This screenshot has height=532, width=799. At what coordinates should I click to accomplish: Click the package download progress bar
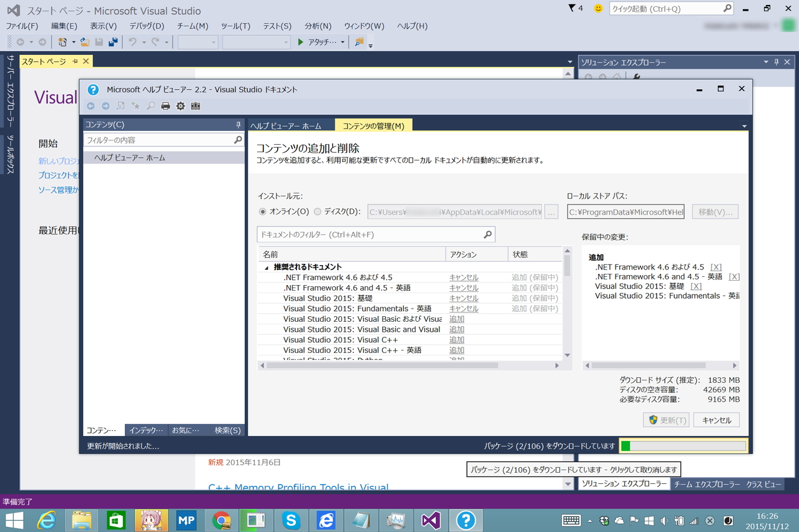coord(682,445)
